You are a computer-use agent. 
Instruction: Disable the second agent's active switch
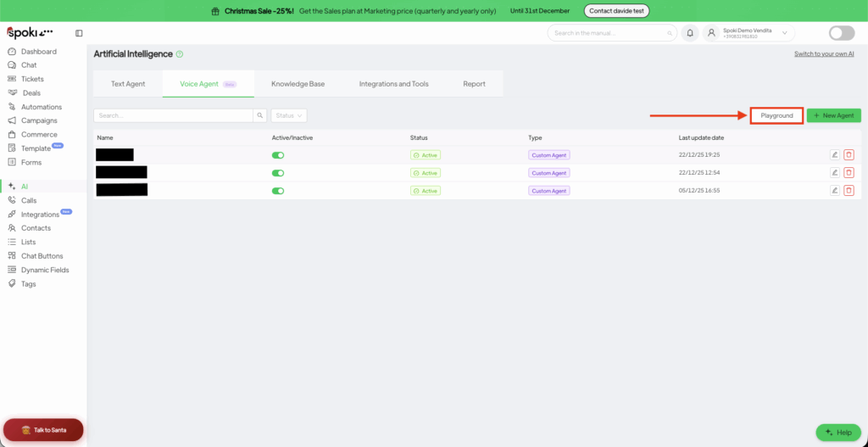coord(278,173)
